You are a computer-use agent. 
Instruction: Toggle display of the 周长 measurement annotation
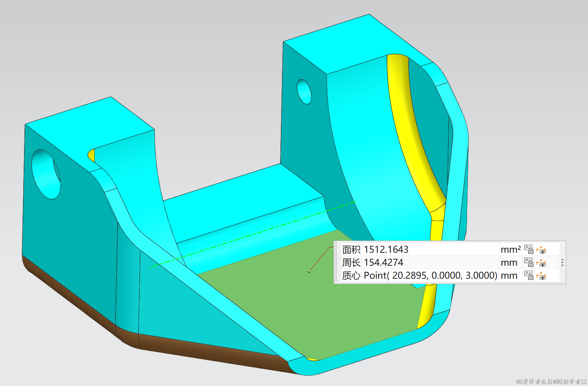pos(541,263)
